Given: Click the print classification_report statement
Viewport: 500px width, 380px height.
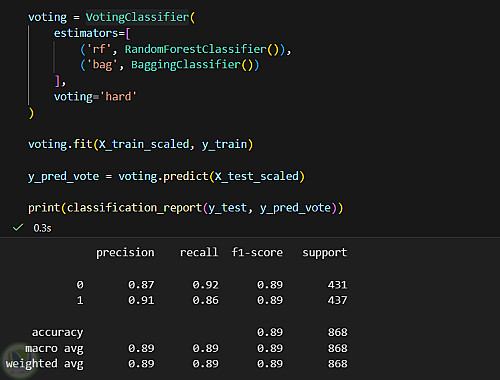Looking at the screenshot, I should click(x=186, y=208).
